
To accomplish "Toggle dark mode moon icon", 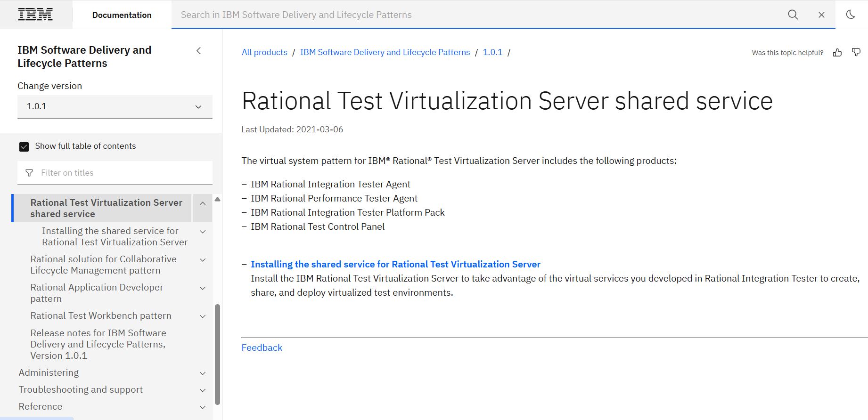I will pos(851,15).
